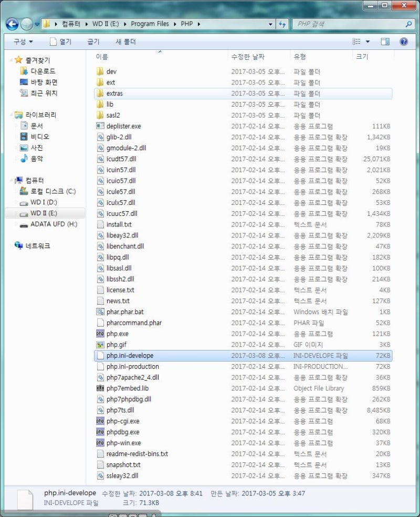The image size is (420, 517).
Task: Select the pharcommand.phar file name
Action: [x=134, y=323]
